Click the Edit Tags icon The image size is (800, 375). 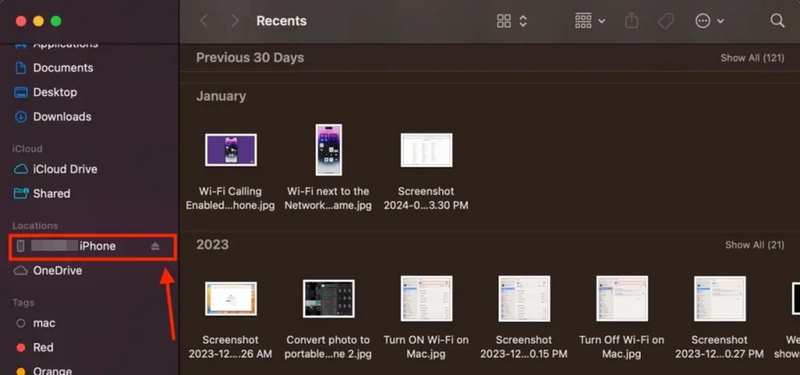pos(665,21)
